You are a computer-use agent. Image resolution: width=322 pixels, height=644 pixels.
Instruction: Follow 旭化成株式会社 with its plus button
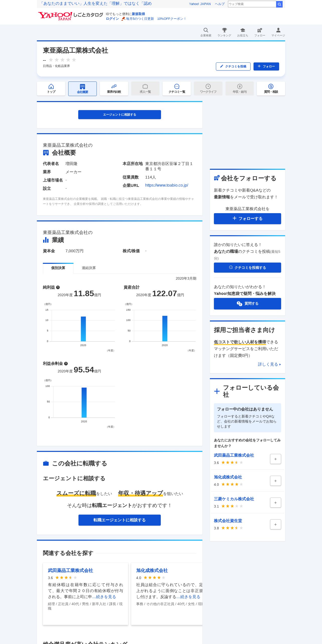point(275,481)
